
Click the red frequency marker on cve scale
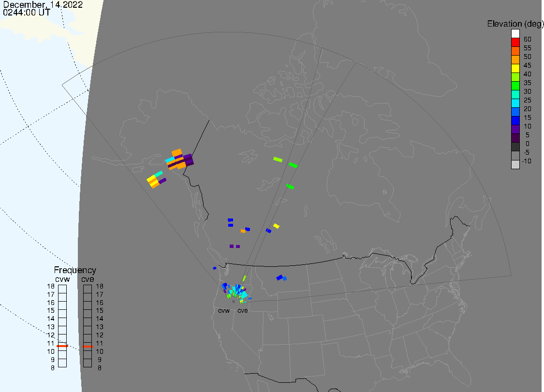[88, 346]
